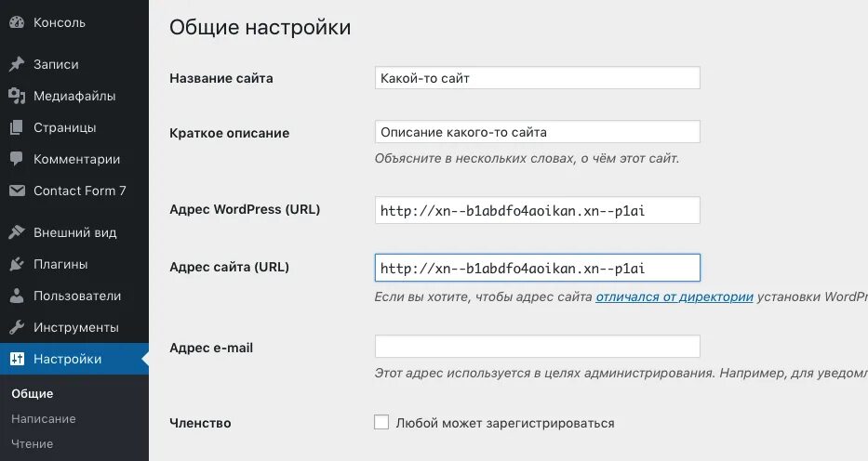868x461 pixels.
Task: Click the Contact Form 7 envelope icon
Action: tap(17, 191)
